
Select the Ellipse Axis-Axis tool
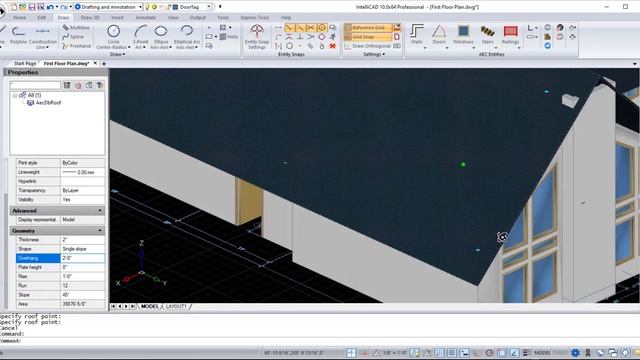(161, 36)
